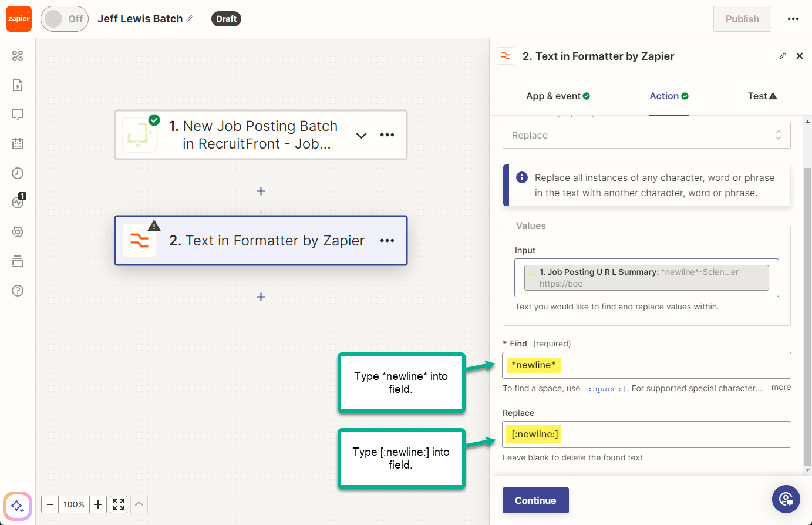812x525 pixels.
Task: Click the Input field with Job Posting pill
Action: click(646, 278)
